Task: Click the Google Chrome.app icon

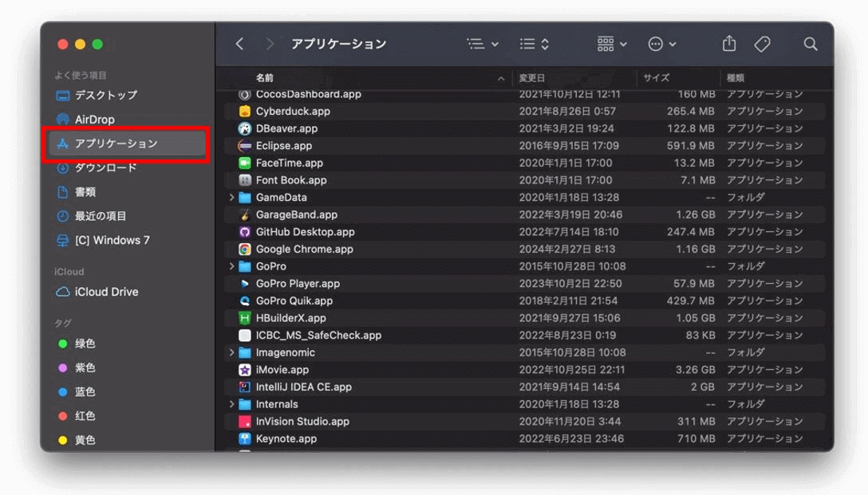Action: (245, 249)
